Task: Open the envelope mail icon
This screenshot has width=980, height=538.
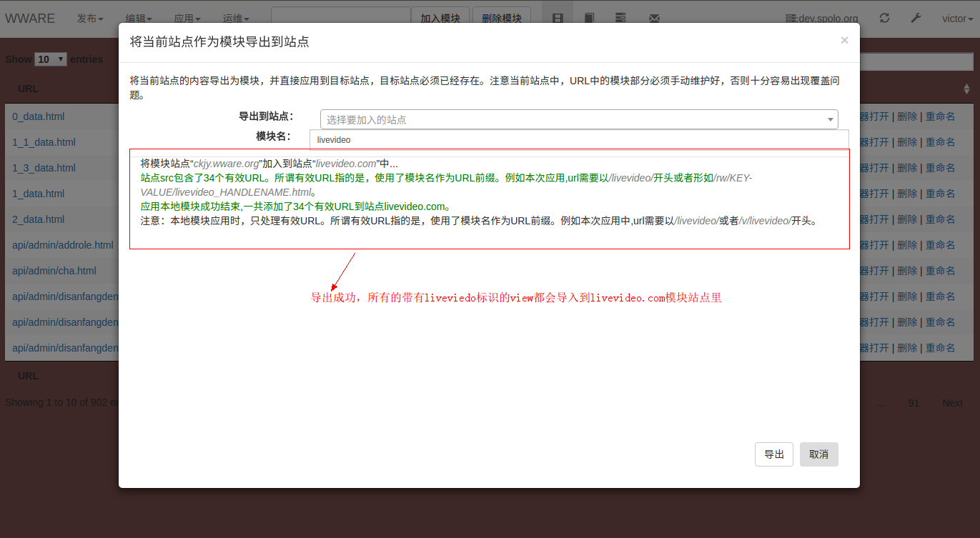Action: point(654,19)
